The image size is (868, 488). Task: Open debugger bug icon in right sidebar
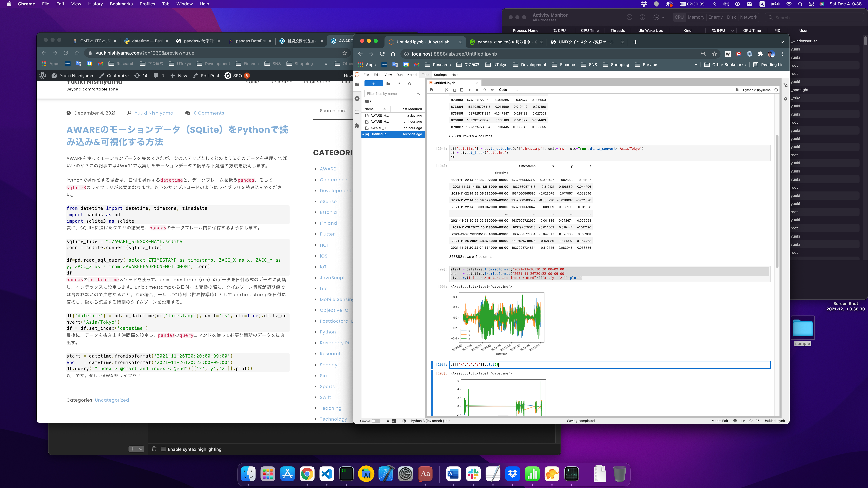785,99
